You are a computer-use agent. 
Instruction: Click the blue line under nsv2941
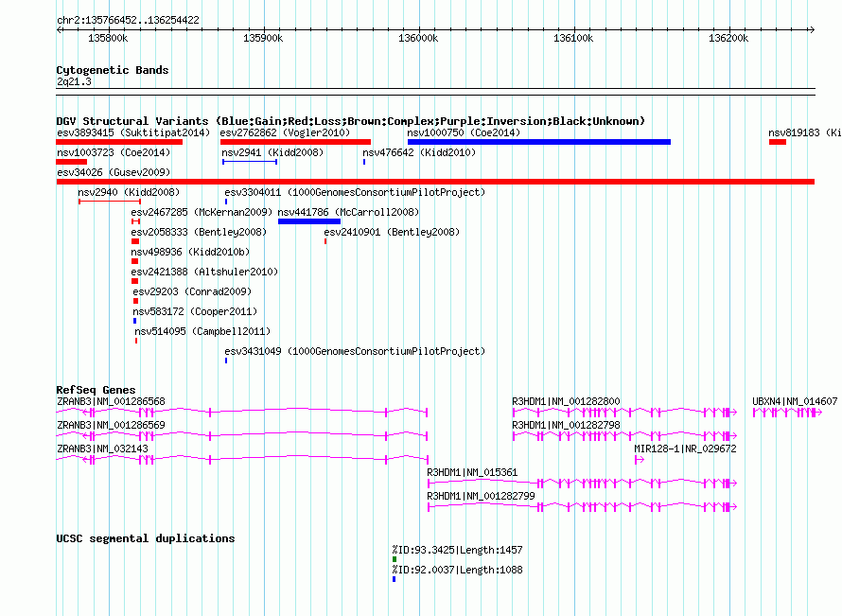pos(250,162)
